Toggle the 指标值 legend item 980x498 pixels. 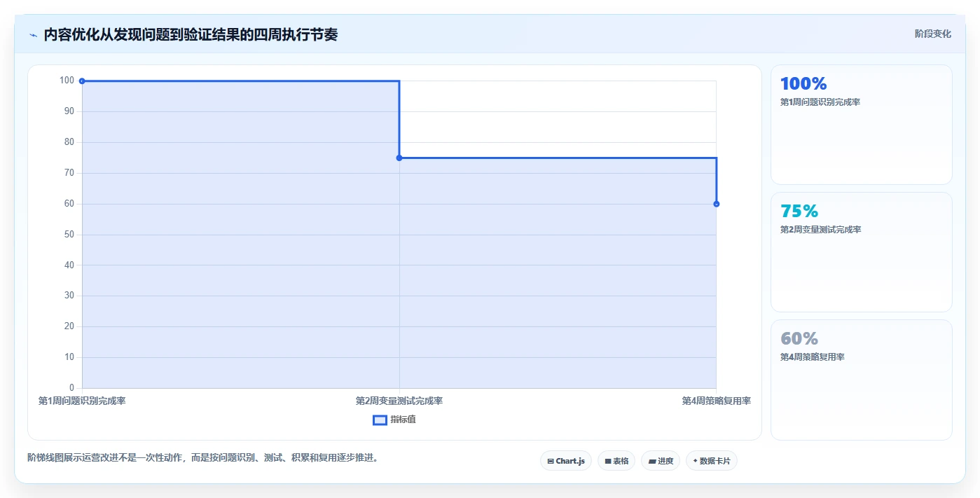pyautogui.click(x=394, y=420)
